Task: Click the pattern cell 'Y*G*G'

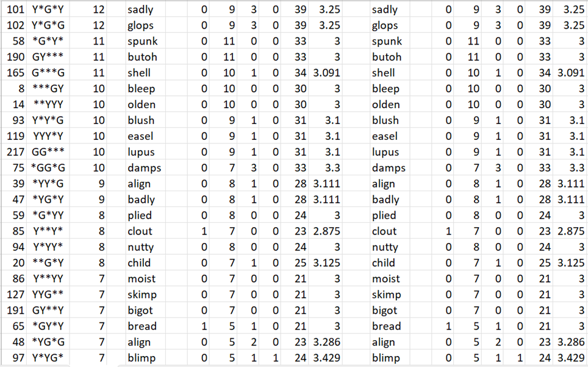Action: pos(48,25)
